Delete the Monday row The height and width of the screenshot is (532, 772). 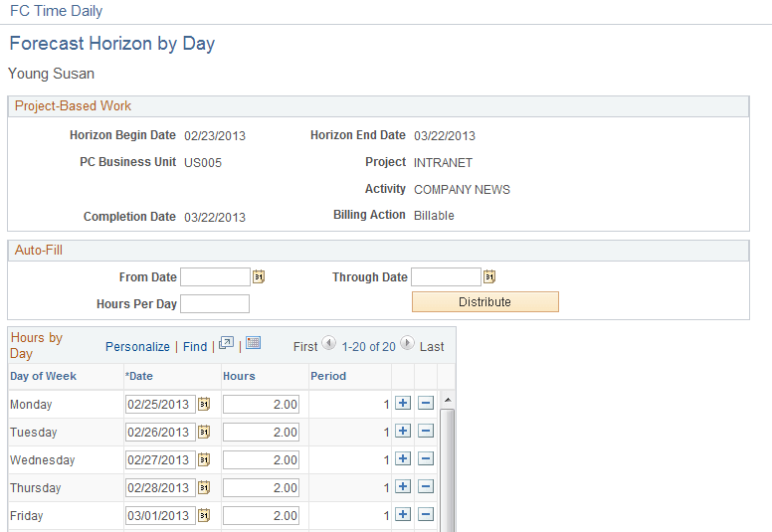pyautogui.click(x=426, y=403)
